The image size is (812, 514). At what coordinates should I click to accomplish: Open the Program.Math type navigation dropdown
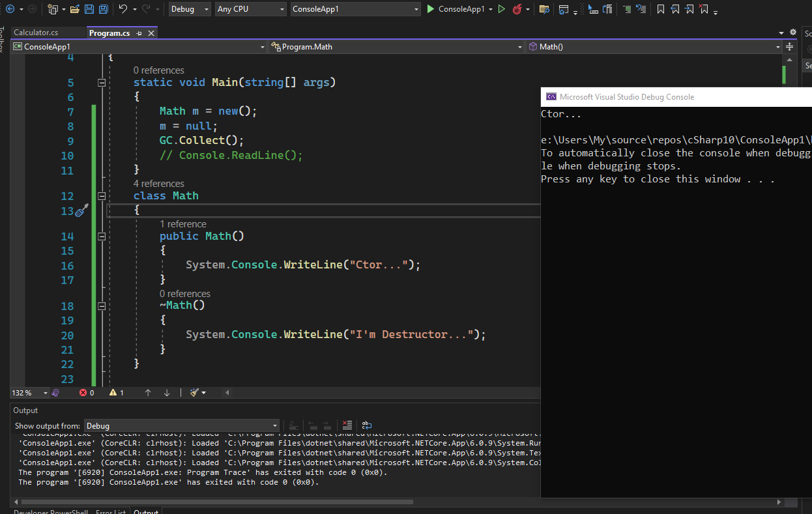(397, 47)
